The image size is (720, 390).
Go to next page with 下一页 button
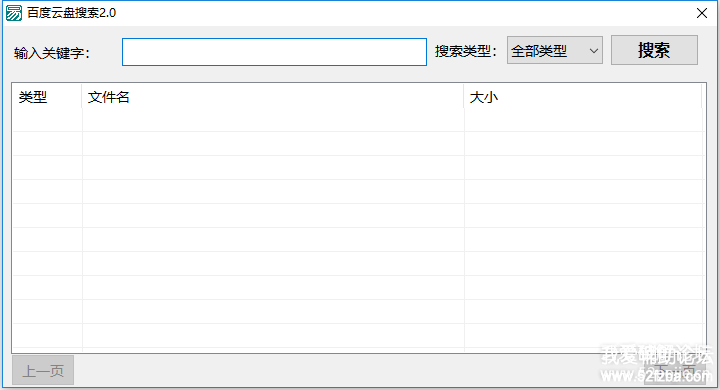click(675, 370)
